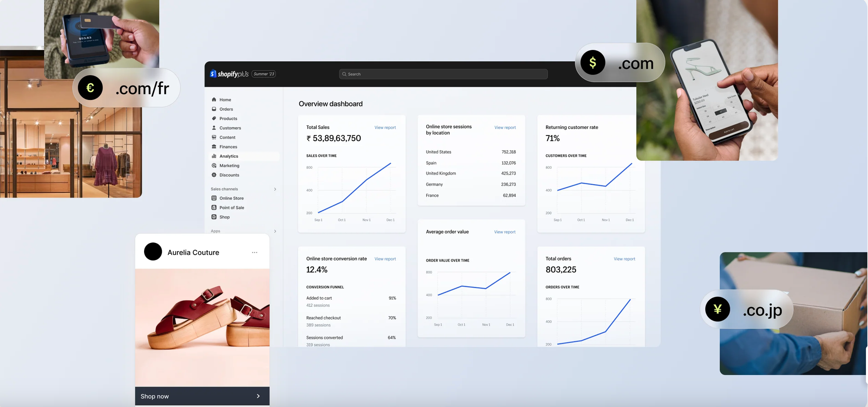View report for Online store sessions
The height and width of the screenshot is (407, 868).
[x=505, y=128]
